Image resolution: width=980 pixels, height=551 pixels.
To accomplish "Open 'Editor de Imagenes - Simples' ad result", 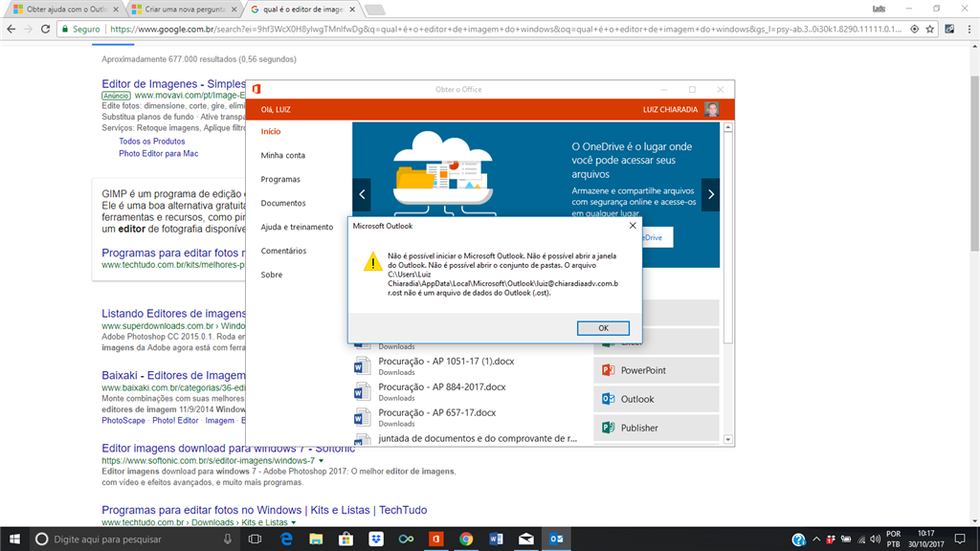I will (174, 84).
